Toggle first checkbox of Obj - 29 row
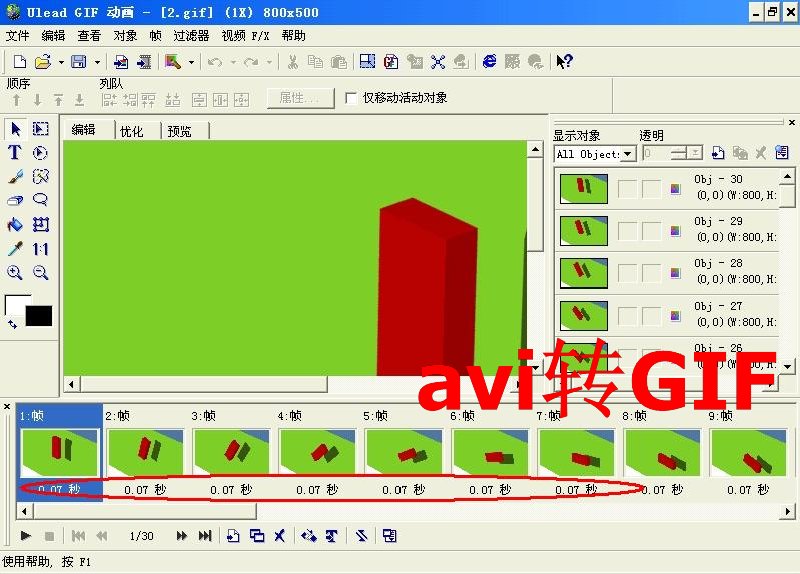800x574 pixels. point(627,232)
